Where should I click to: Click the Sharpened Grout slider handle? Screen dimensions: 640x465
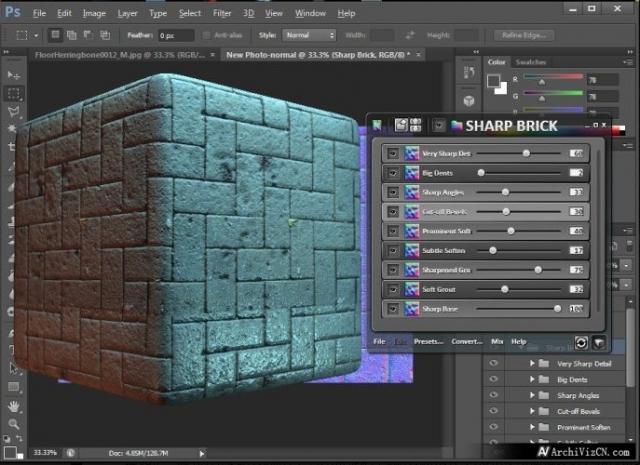pyautogui.click(x=538, y=270)
